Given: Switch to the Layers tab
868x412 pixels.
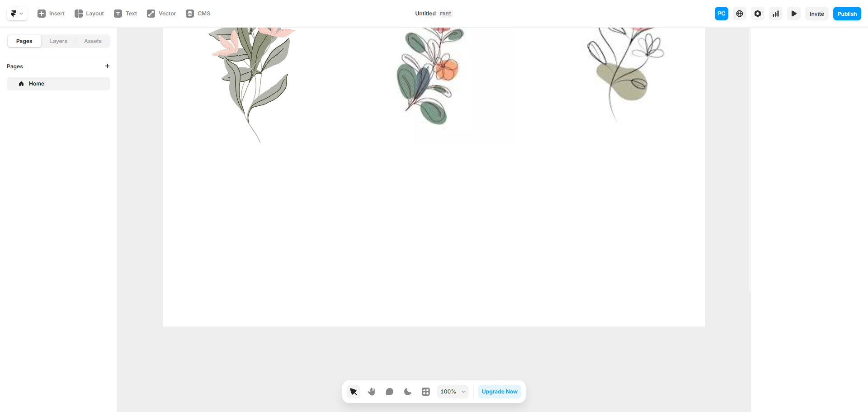Looking at the screenshot, I should (58, 41).
